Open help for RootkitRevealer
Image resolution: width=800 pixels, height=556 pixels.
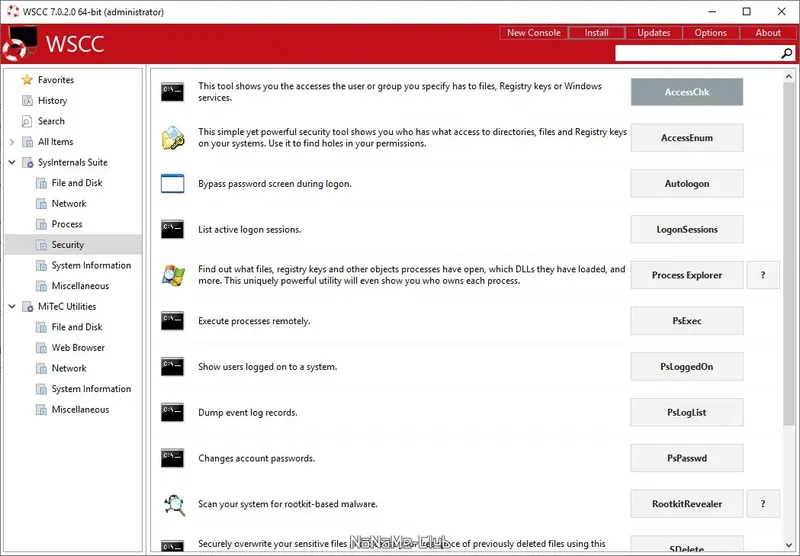[763, 504]
